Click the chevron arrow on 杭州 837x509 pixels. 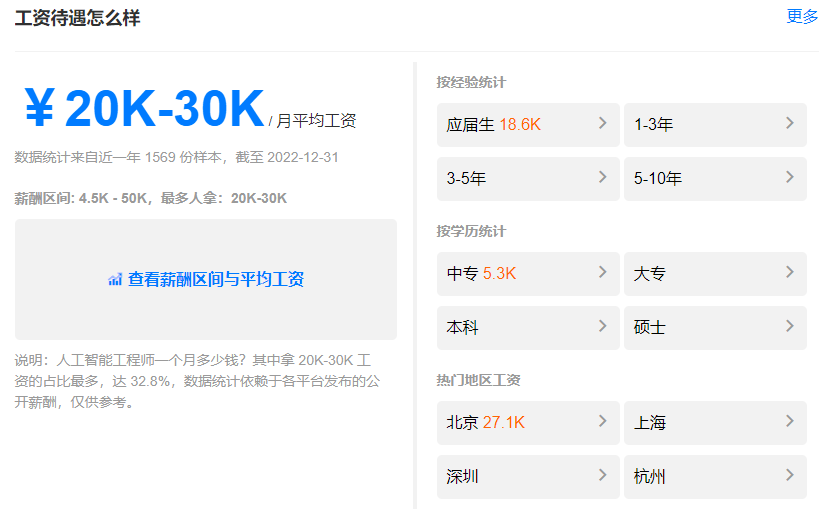(x=790, y=475)
